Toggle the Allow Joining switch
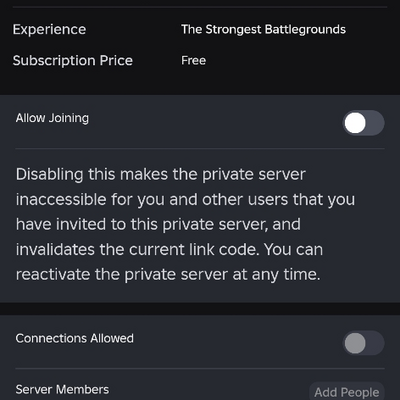 click(x=363, y=123)
